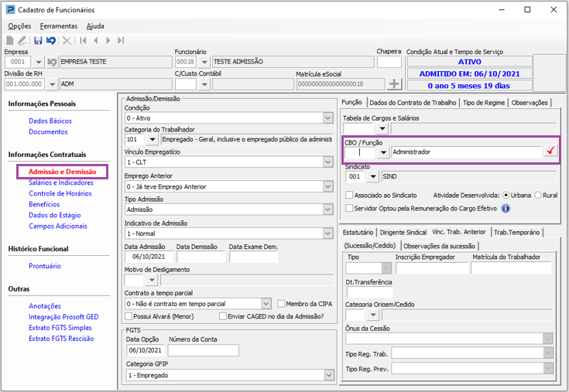Go to the previous record arrow
The height and width of the screenshot is (392, 569).
[x=96, y=40]
